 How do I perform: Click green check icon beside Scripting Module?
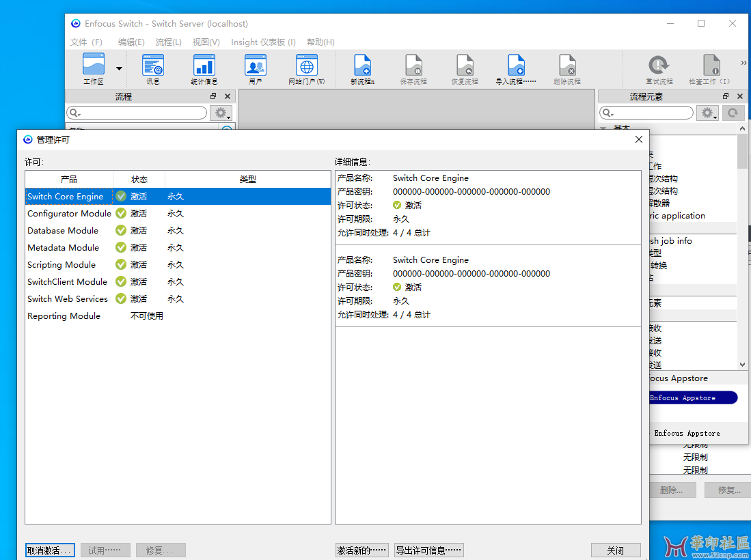tap(121, 265)
